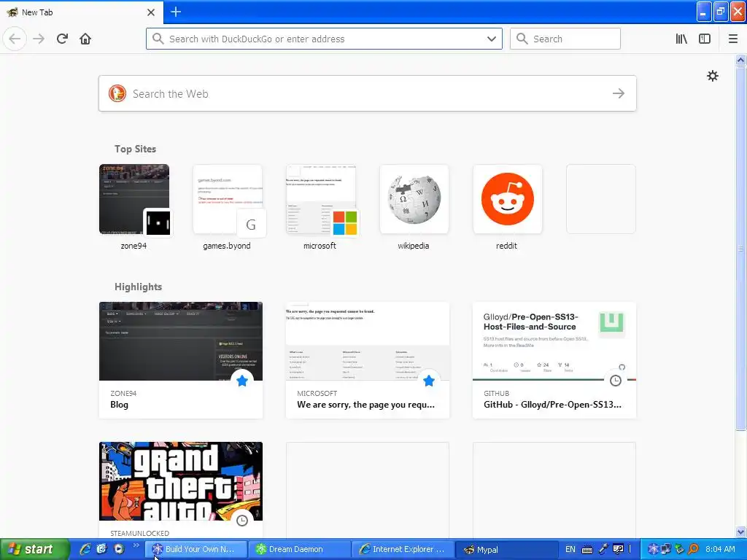Click 'GitHub - Glloyd/Pre-Open-SS13...' title text
Image resolution: width=747 pixels, height=560 pixels.
click(x=553, y=405)
